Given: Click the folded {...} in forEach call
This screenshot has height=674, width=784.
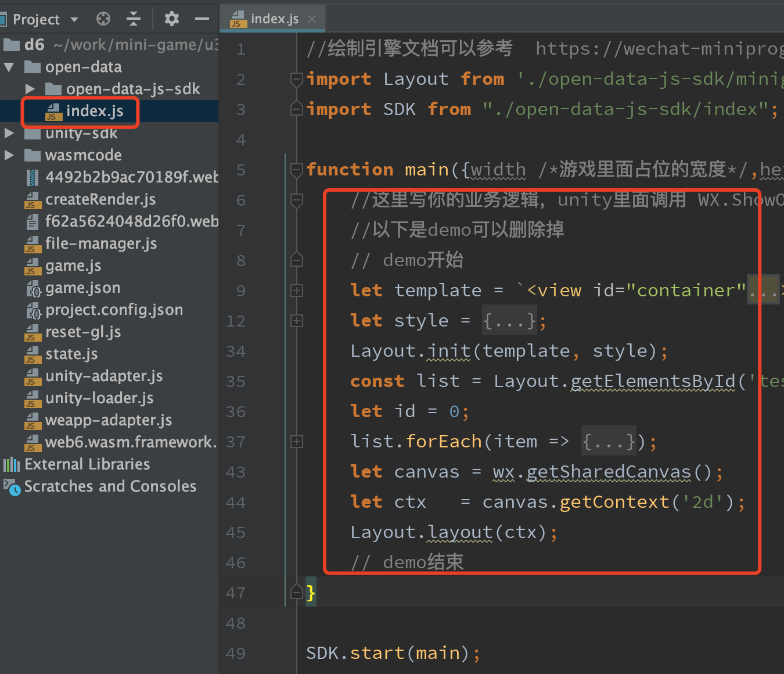Looking at the screenshot, I should tap(609, 442).
